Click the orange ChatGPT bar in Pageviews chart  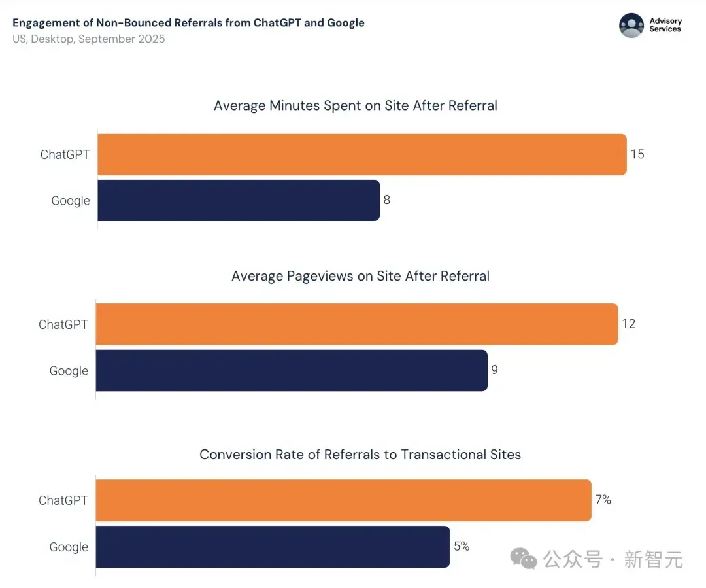[x=357, y=324]
